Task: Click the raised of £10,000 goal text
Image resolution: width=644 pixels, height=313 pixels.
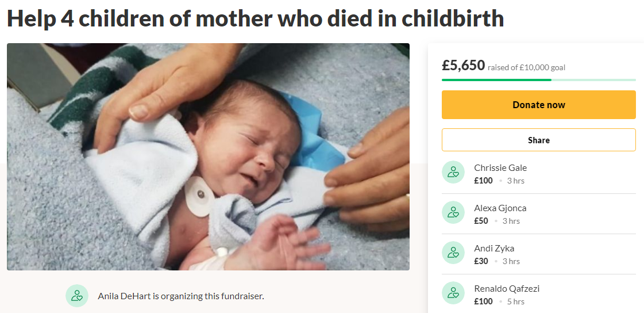Action: click(x=526, y=67)
